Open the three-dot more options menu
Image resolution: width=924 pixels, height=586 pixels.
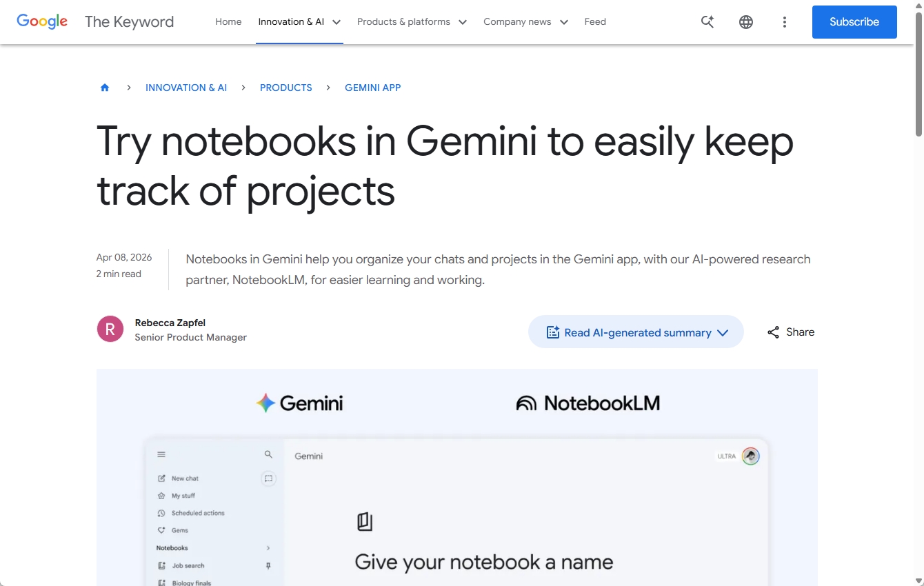(785, 22)
